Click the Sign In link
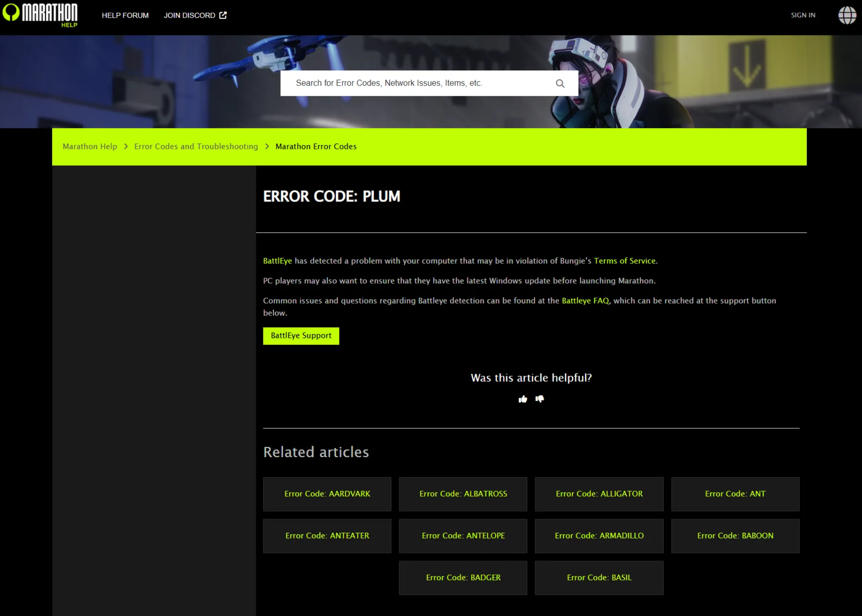 pos(803,15)
